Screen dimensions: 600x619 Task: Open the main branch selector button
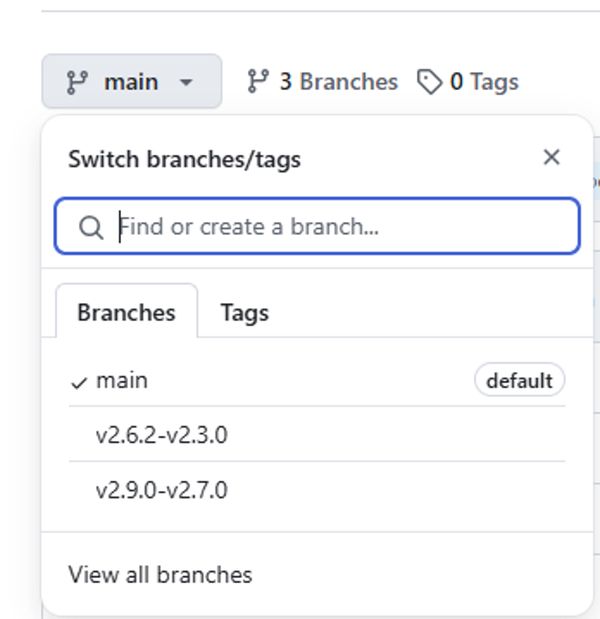(132, 81)
